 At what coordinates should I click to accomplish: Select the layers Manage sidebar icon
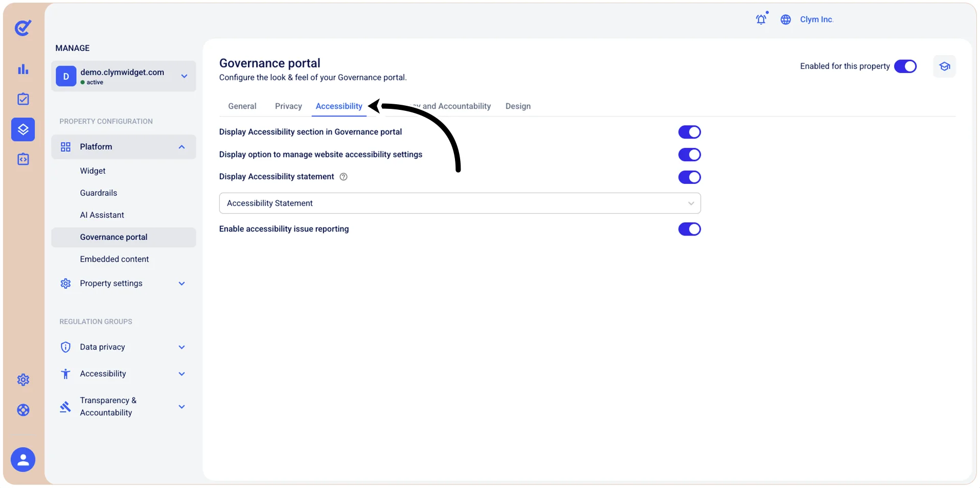tap(23, 129)
